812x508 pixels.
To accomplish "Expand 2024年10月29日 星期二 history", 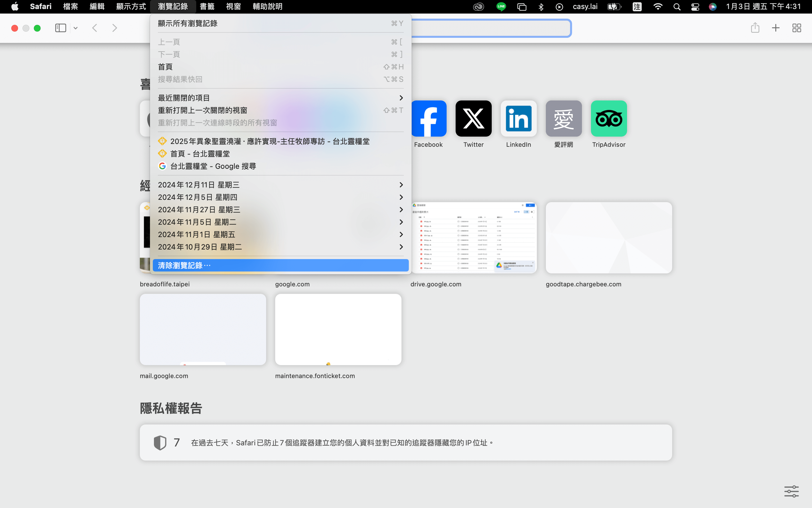I will pyautogui.click(x=281, y=247).
